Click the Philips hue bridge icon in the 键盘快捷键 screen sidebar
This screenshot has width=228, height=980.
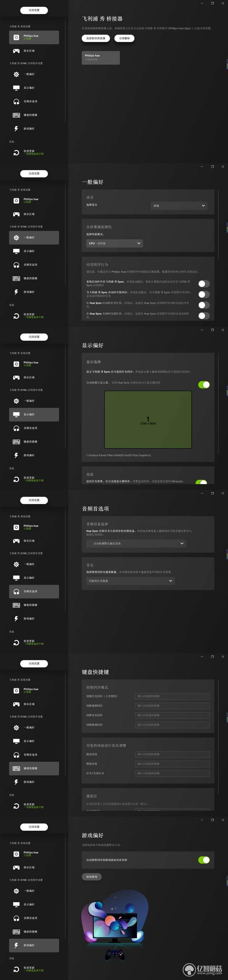click(x=16, y=691)
